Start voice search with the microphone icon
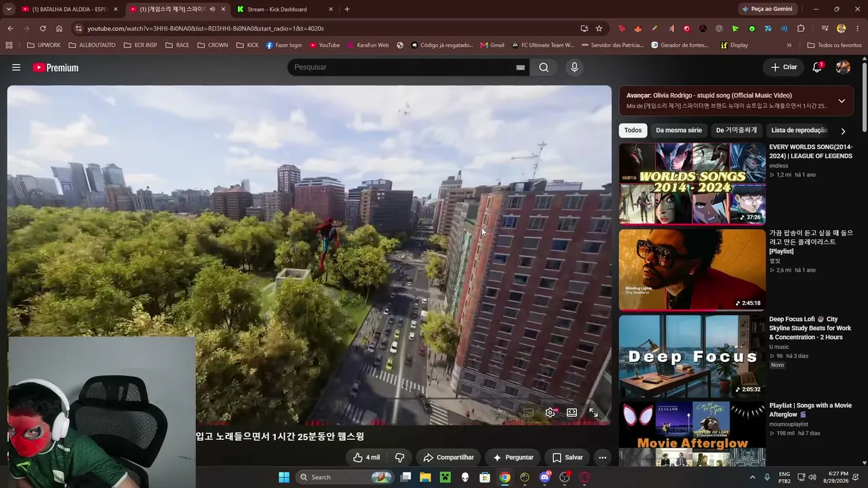This screenshot has height=488, width=868. coord(574,67)
